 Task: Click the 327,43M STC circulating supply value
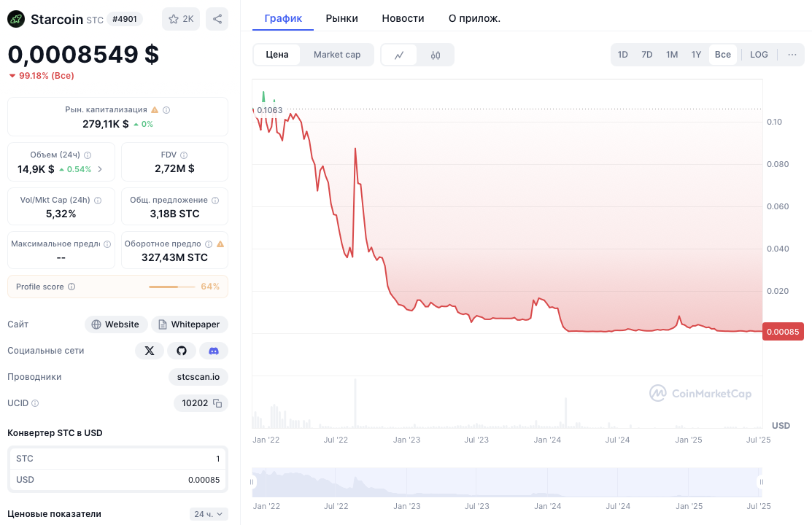coord(174,257)
